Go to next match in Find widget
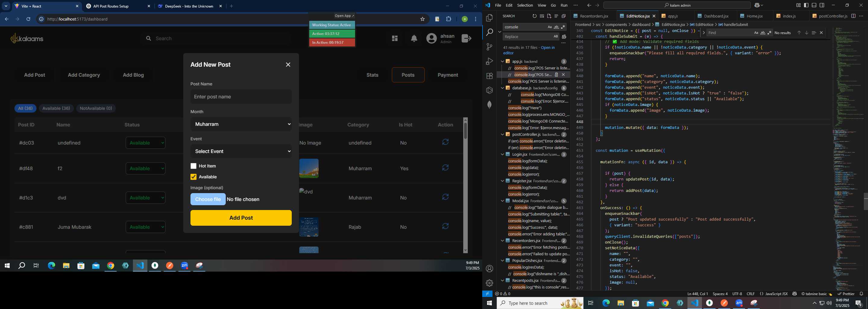Viewport: 868px width, 309px height. 806,33
